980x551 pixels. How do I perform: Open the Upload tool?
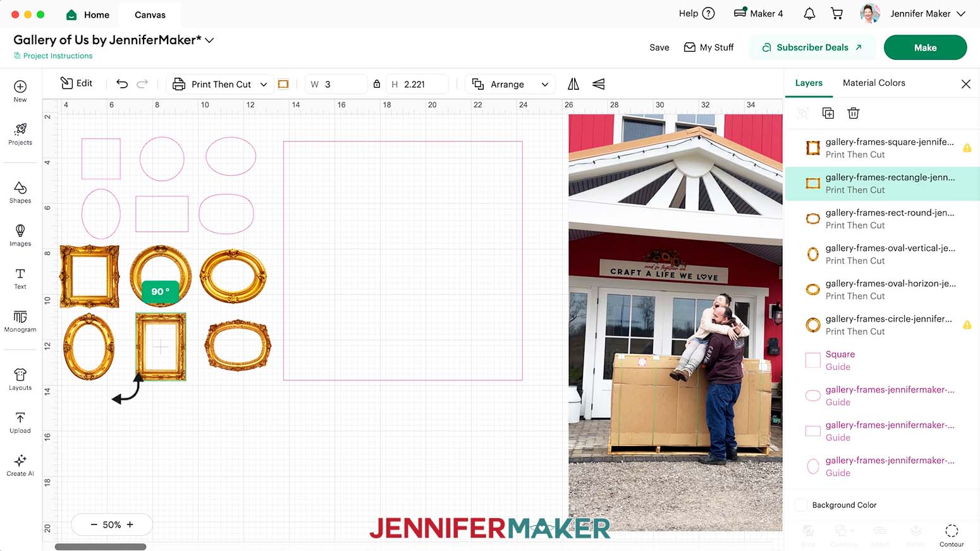click(x=20, y=422)
